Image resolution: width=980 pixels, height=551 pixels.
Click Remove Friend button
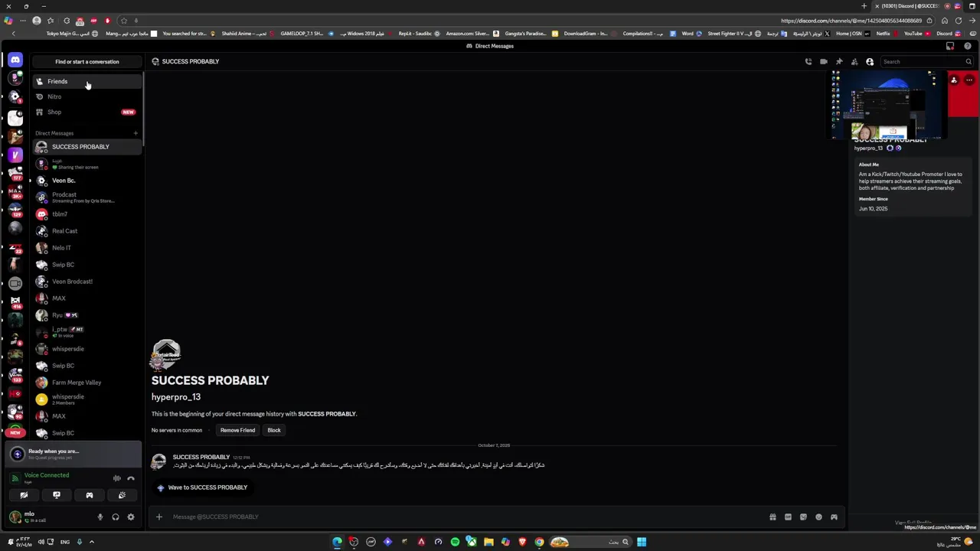tap(237, 430)
